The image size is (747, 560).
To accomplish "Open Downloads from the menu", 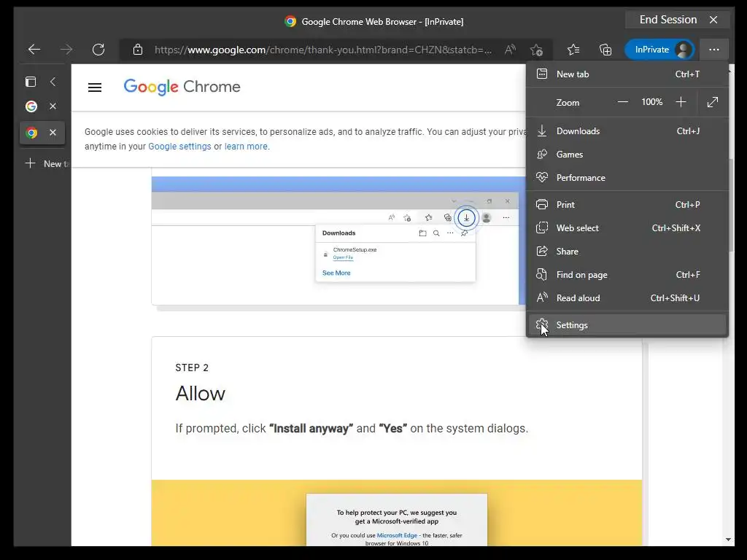I will (627, 131).
